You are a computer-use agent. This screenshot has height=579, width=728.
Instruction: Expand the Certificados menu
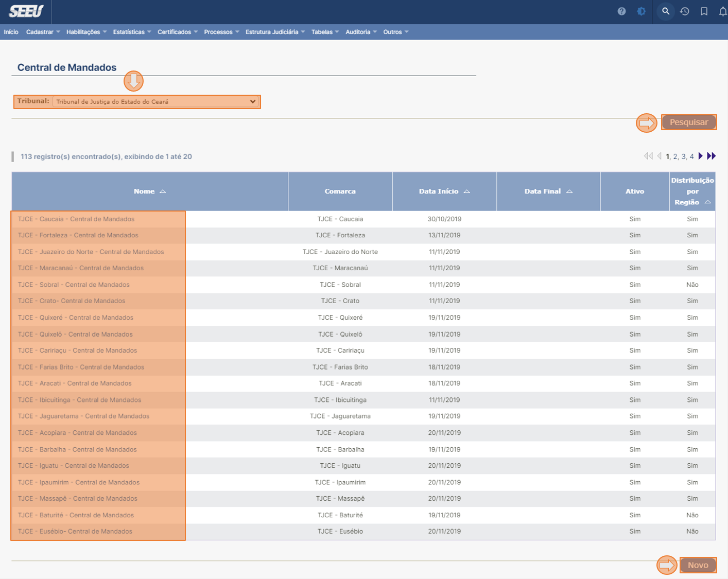tap(178, 32)
